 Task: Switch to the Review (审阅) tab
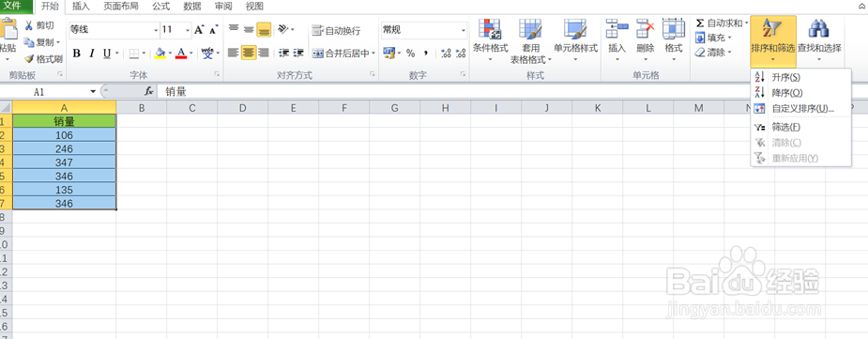point(223,7)
